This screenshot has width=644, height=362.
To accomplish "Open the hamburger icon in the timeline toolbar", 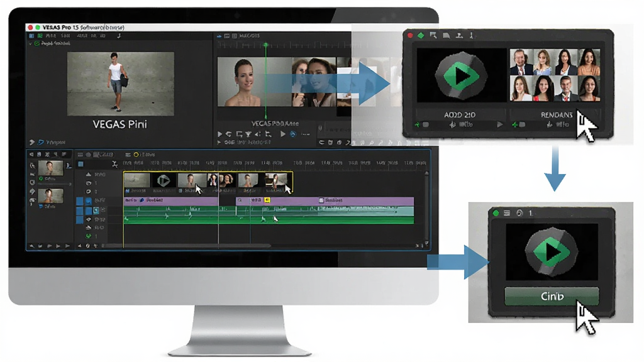I will 128,155.
